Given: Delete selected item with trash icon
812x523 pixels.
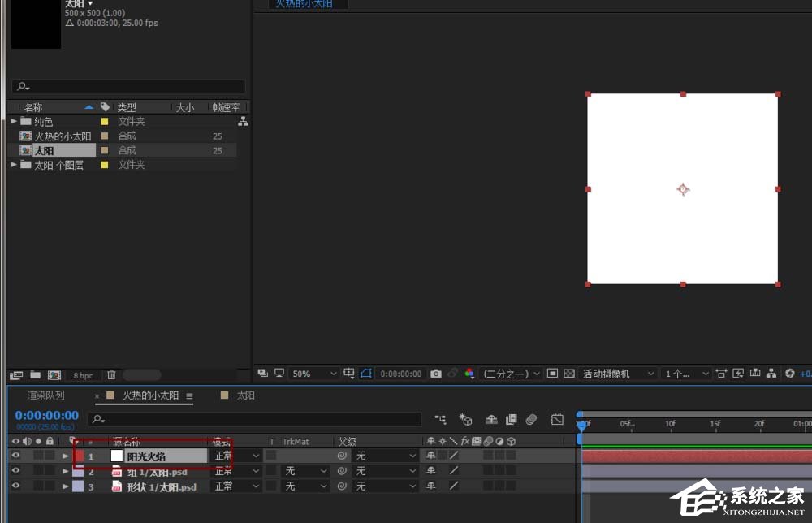Looking at the screenshot, I should tap(111, 375).
